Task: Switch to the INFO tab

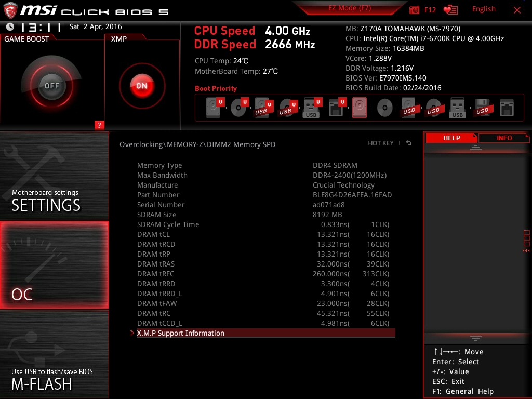Action: pos(504,138)
